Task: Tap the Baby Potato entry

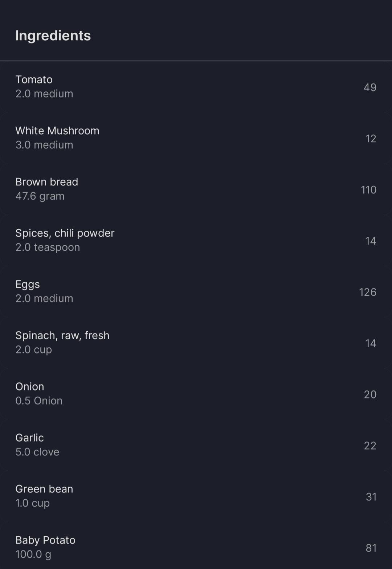Action: pos(196,545)
